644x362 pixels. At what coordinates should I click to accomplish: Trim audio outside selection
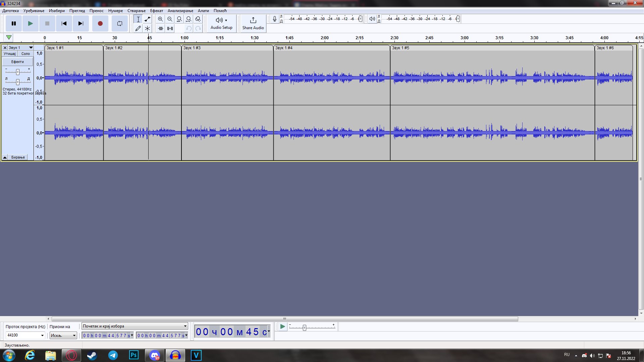[161, 28]
